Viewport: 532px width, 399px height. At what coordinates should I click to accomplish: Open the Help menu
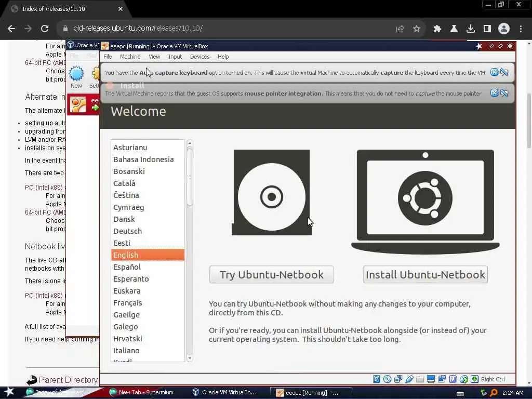(223, 57)
